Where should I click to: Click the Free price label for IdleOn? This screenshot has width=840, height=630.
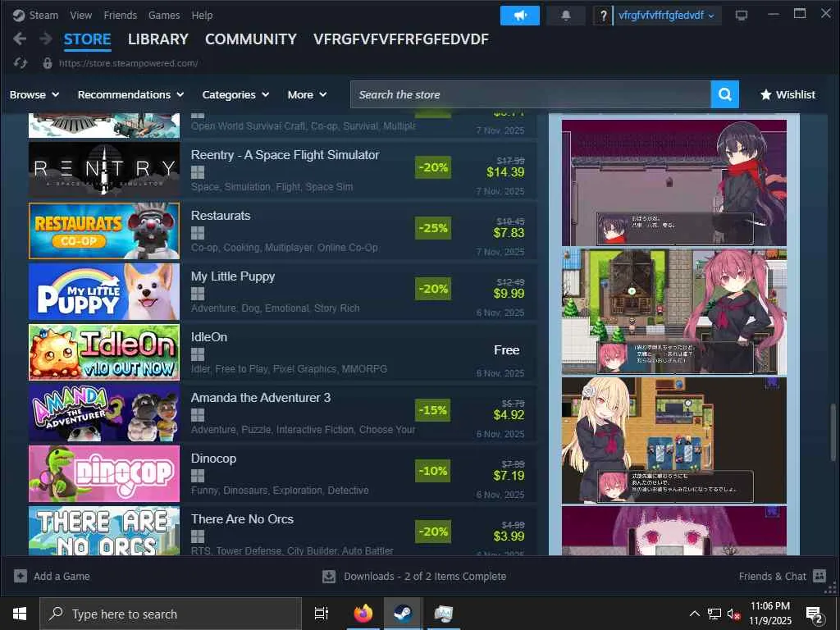[x=506, y=350]
